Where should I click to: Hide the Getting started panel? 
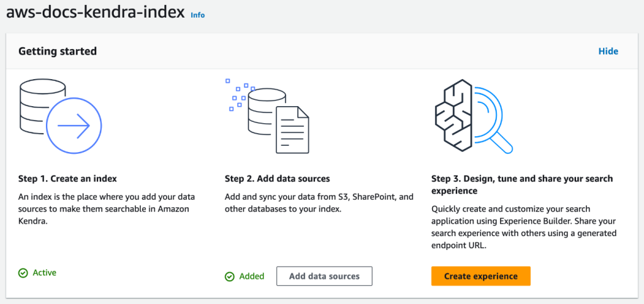click(x=608, y=52)
